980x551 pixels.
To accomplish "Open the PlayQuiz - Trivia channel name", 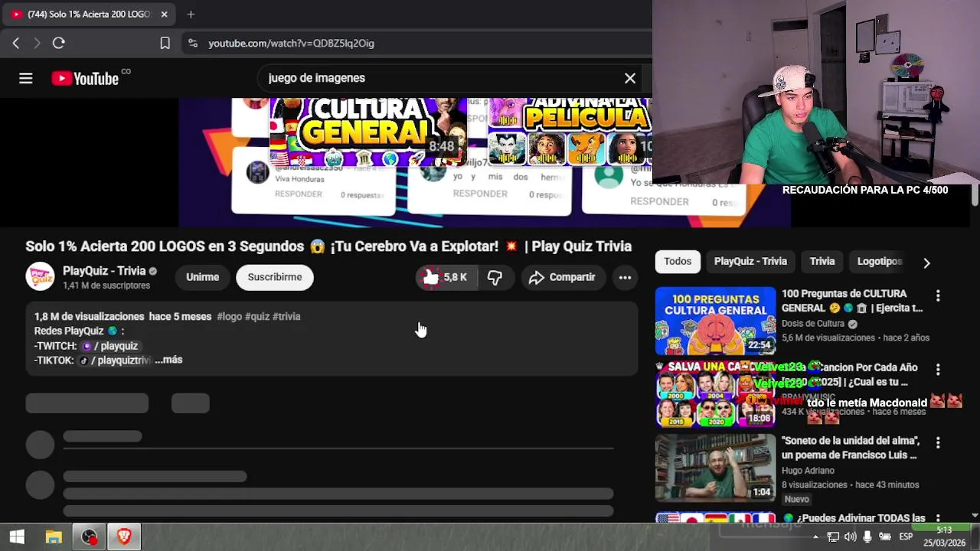I will point(104,271).
